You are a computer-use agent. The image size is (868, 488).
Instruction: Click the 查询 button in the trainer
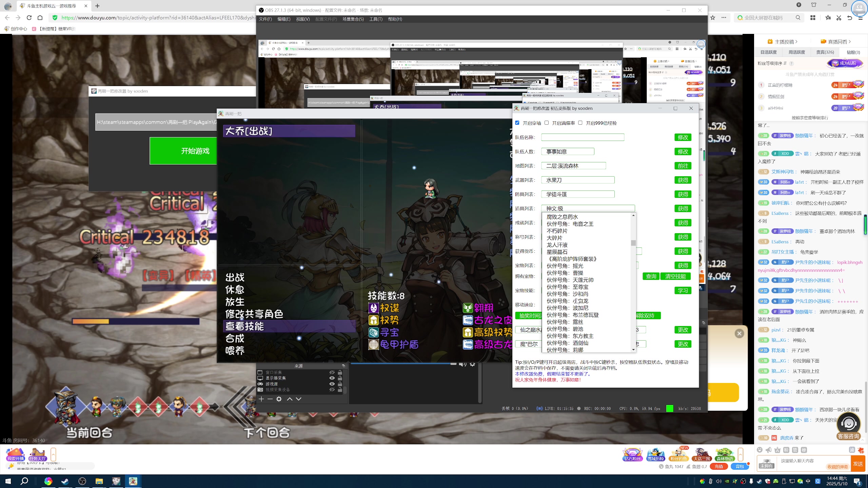click(651, 276)
